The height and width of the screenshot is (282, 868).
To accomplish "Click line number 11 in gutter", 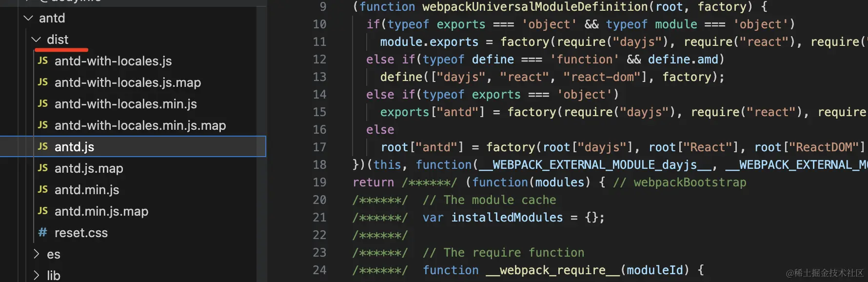I will (x=319, y=42).
